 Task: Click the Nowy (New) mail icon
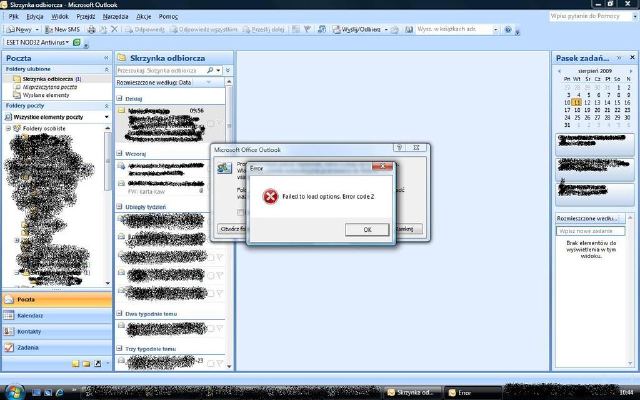click(20, 30)
